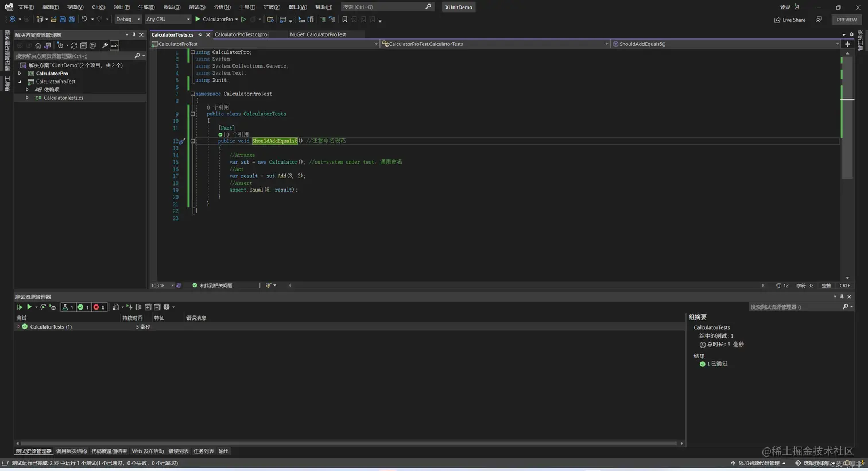
Task: Sort by 持续时间 column header
Action: tap(133, 318)
